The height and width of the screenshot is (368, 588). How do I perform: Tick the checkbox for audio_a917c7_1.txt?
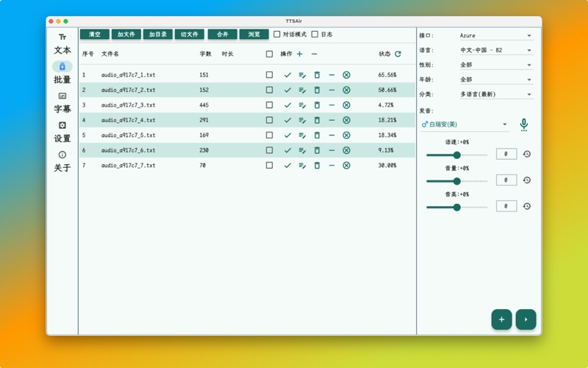click(x=269, y=75)
